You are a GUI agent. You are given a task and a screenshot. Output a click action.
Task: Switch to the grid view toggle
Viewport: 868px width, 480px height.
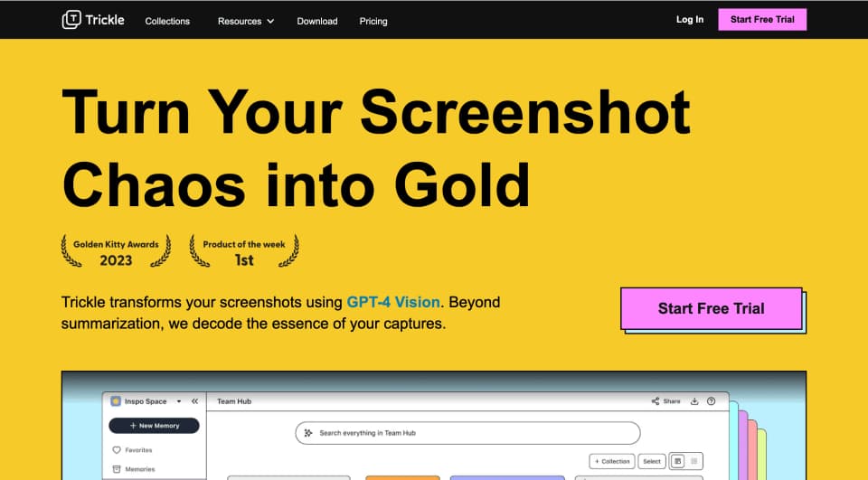[694, 461]
